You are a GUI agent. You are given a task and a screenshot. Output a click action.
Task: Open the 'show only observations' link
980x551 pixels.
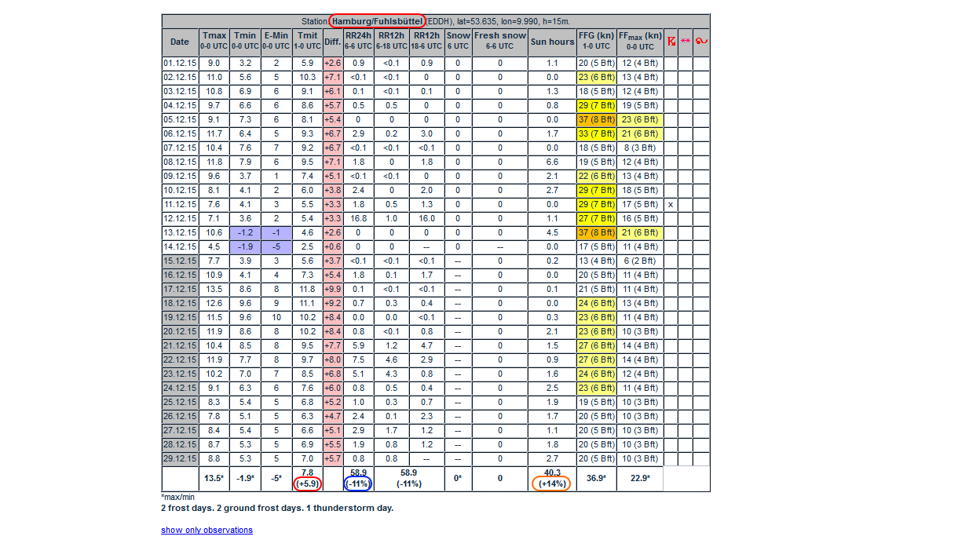(207, 530)
